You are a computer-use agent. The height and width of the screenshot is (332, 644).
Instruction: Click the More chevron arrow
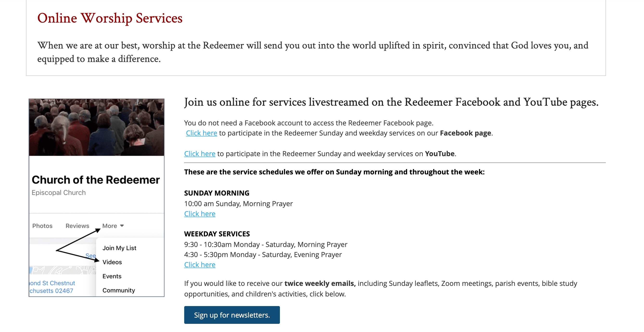(122, 225)
